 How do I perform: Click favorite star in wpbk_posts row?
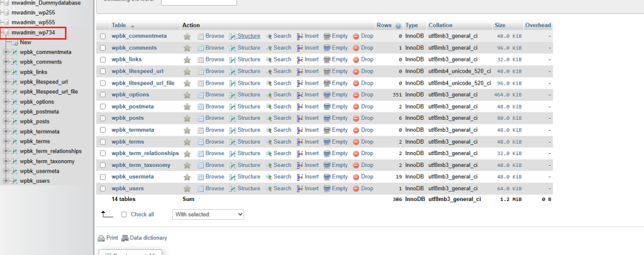pos(187,119)
